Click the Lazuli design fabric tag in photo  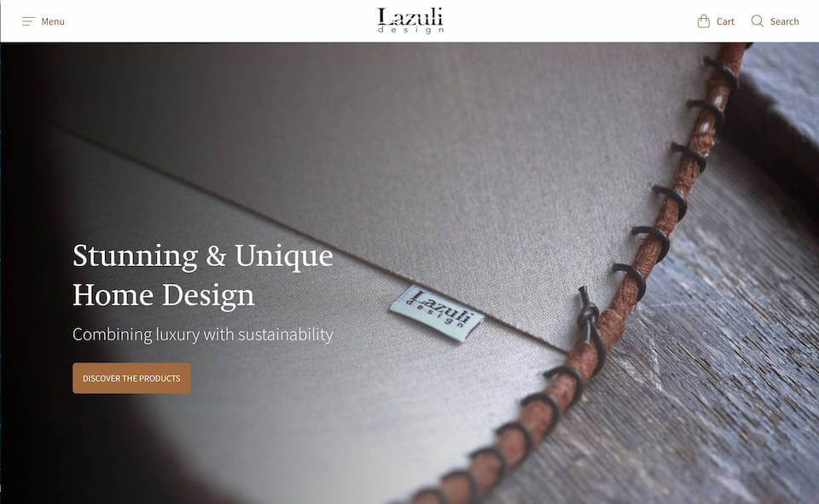point(437,313)
